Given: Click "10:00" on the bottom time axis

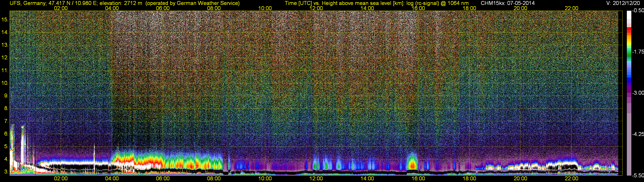Looking at the screenshot, I should (265, 179).
